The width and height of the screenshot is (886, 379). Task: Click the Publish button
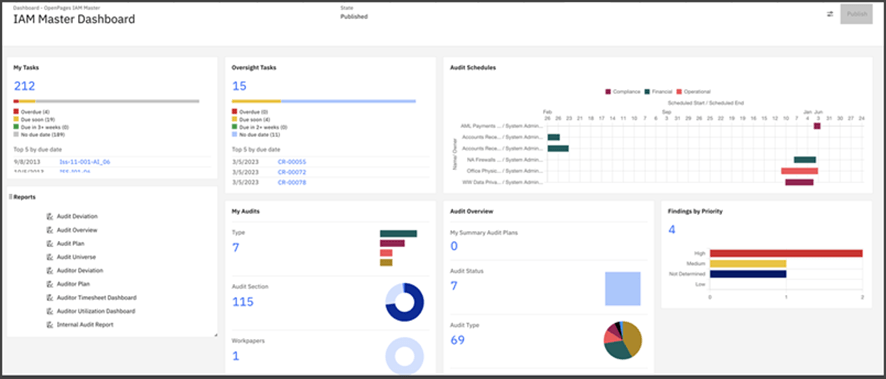[857, 14]
